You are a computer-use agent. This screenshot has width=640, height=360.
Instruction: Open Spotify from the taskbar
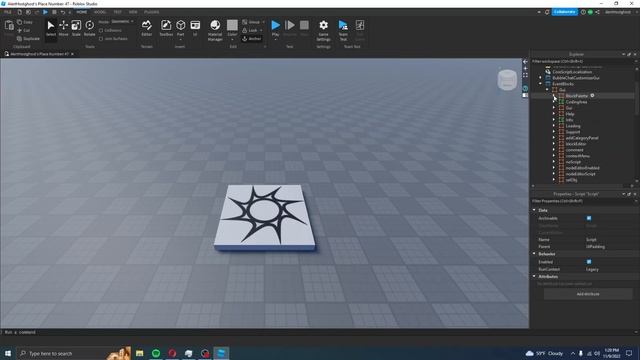pyautogui.click(x=156, y=353)
